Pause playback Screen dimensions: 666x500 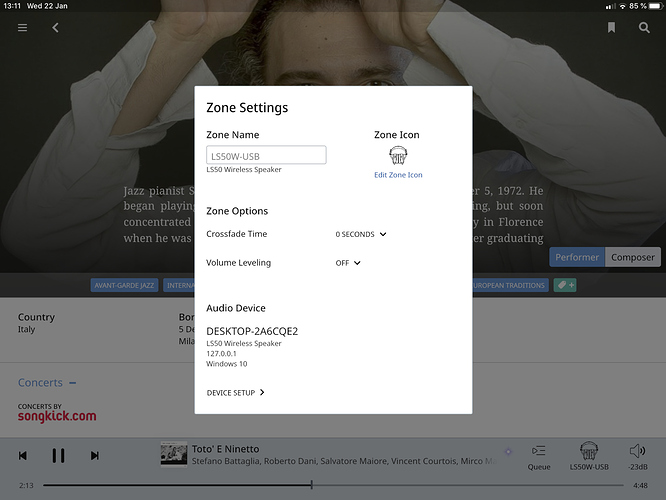point(58,455)
